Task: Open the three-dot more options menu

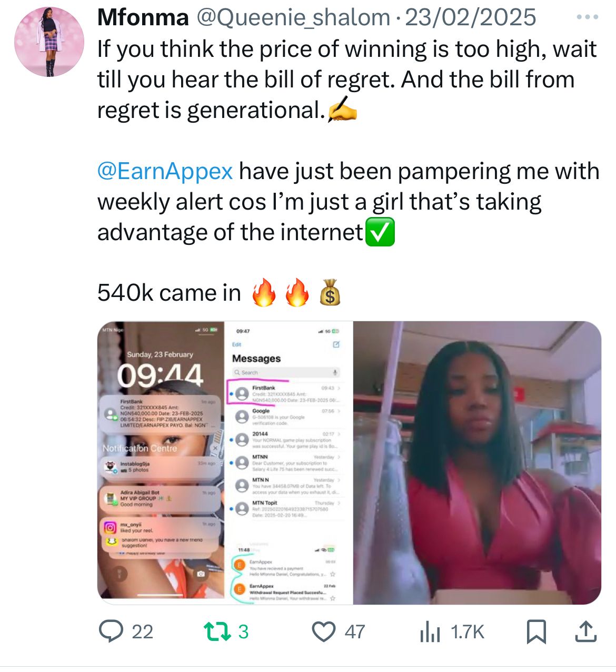Action: 587,17
